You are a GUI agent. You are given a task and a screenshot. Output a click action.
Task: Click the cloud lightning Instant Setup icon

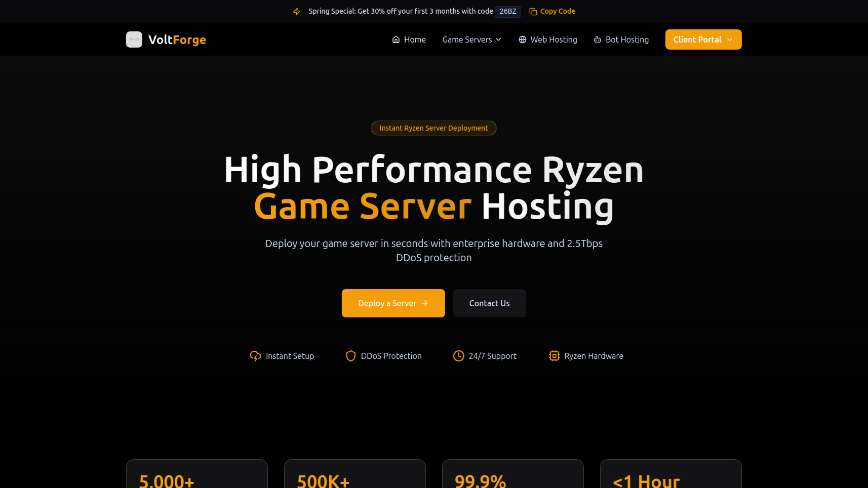point(256,356)
